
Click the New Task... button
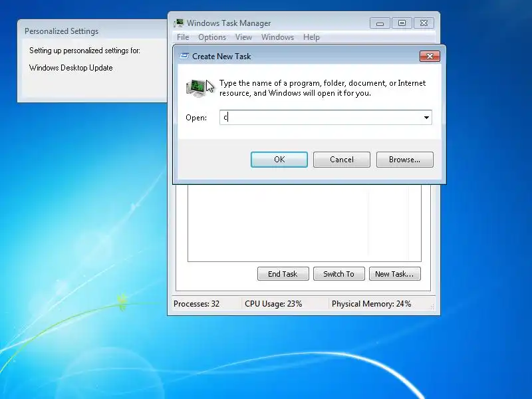point(394,274)
